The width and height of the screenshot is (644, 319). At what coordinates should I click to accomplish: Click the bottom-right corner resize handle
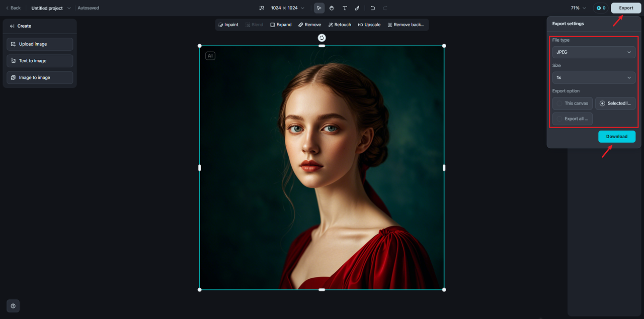pos(444,289)
